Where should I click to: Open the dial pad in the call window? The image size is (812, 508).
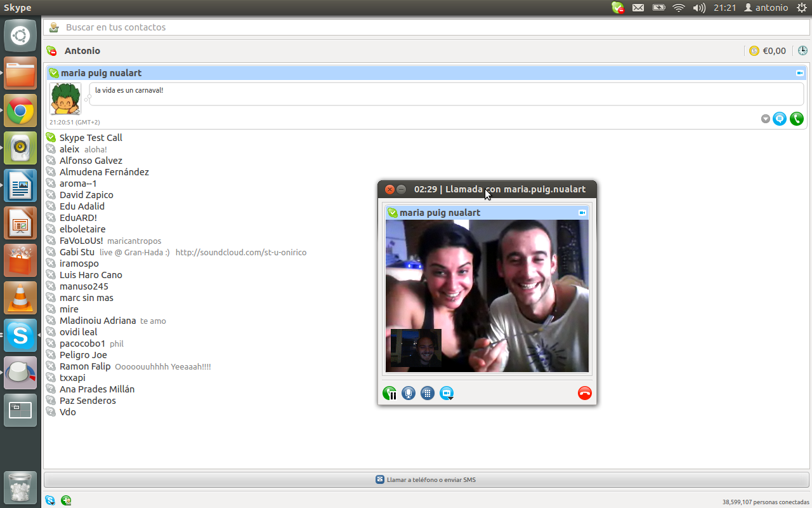[428, 394]
